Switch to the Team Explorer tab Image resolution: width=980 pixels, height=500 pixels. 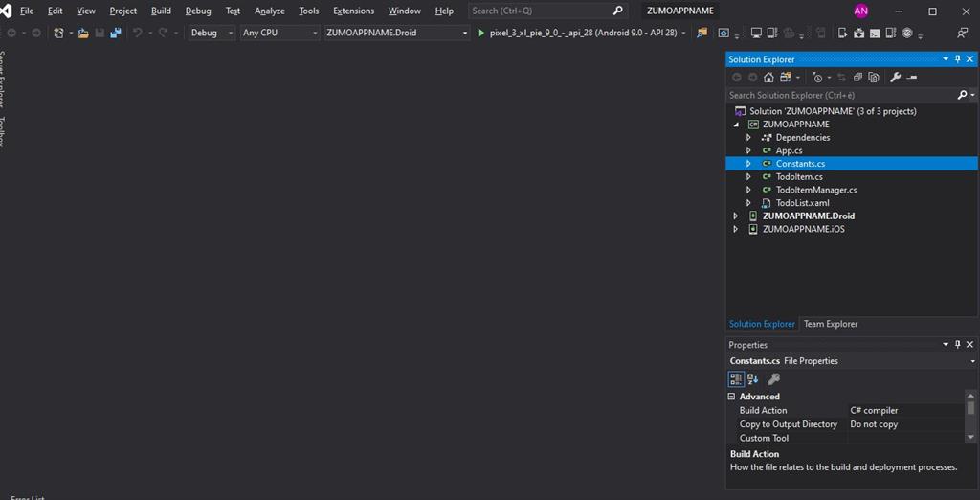831,324
